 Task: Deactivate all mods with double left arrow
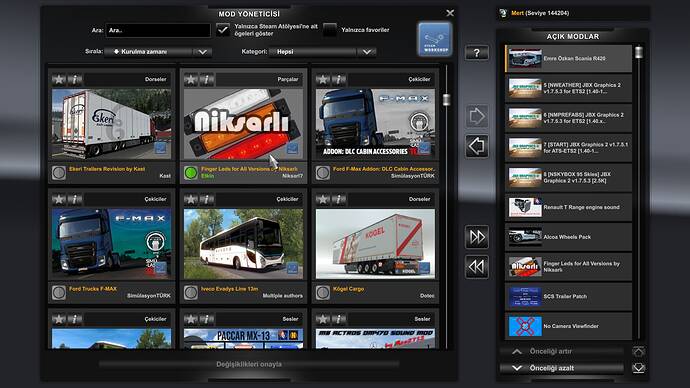click(x=477, y=267)
